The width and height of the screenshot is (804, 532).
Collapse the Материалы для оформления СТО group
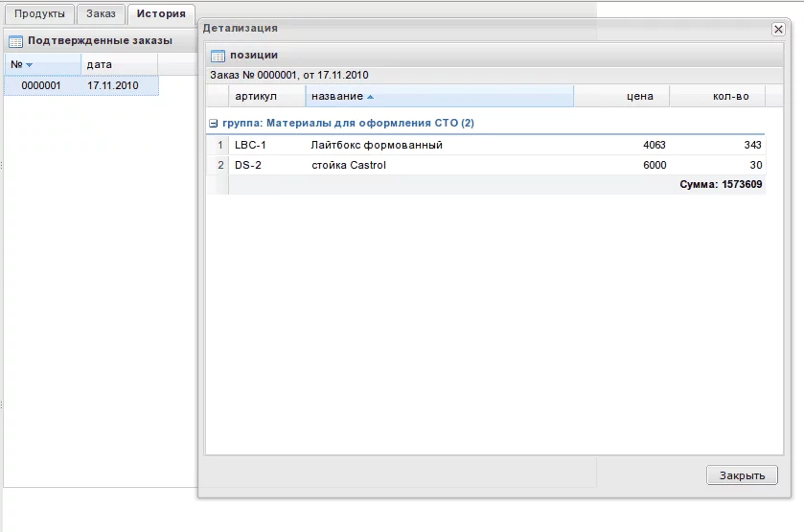coord(213,124)
